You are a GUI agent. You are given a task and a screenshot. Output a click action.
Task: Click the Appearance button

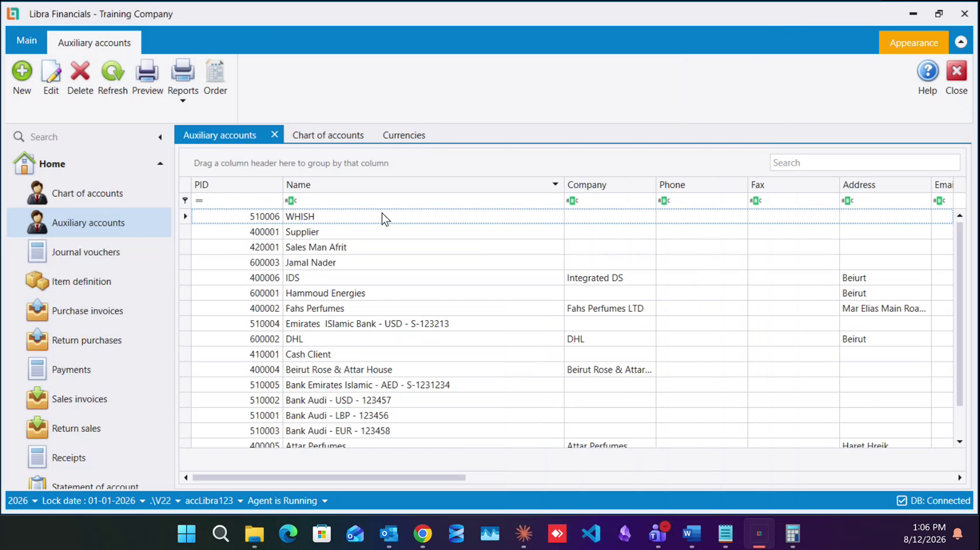(913, 43)
